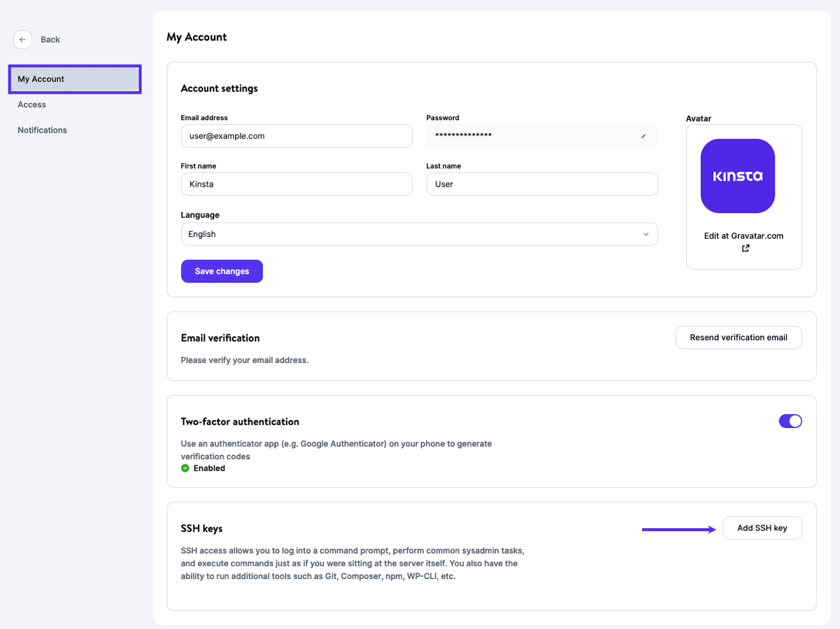
Task: Disable two-factor authentication toggle
Action: 790,421
